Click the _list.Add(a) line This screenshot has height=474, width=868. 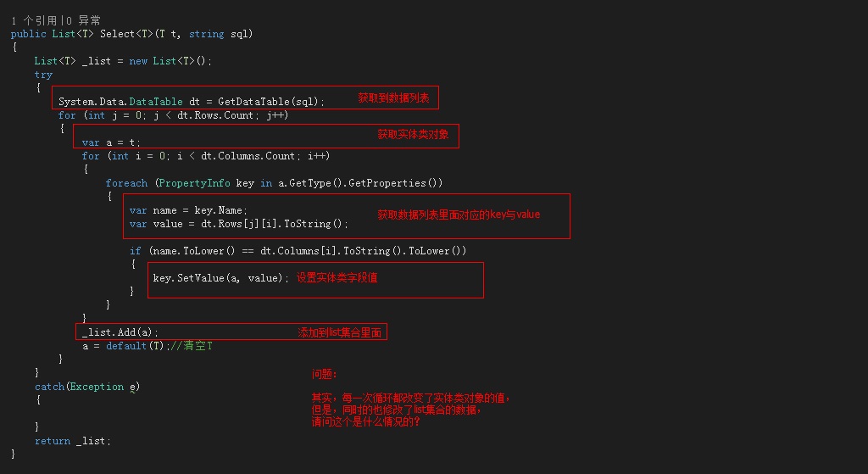(x=120, y=332)
